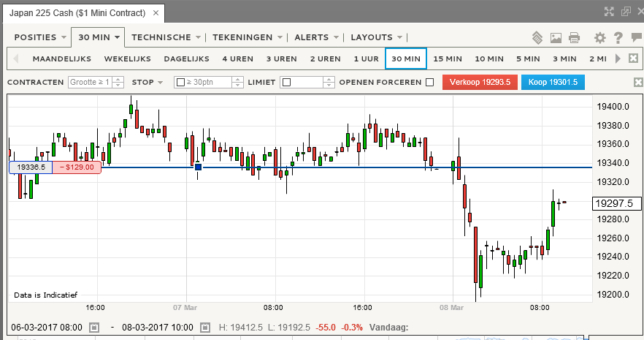Screen dimensions: 644x340
Task: Click current price tag 19297.5
Action: 616,203
